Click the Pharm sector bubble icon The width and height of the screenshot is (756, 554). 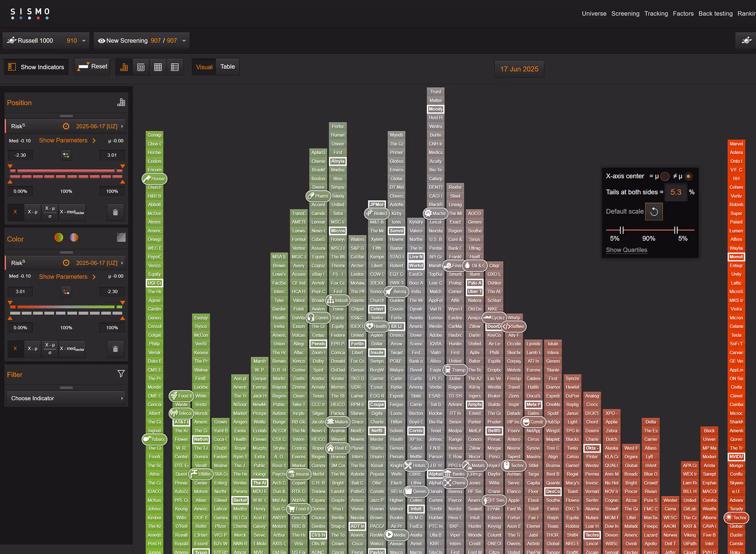tap(319, 196)
